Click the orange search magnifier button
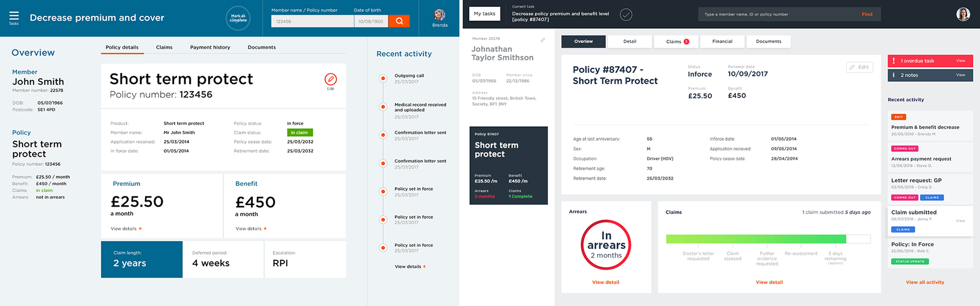 click(x=399, y=21)
